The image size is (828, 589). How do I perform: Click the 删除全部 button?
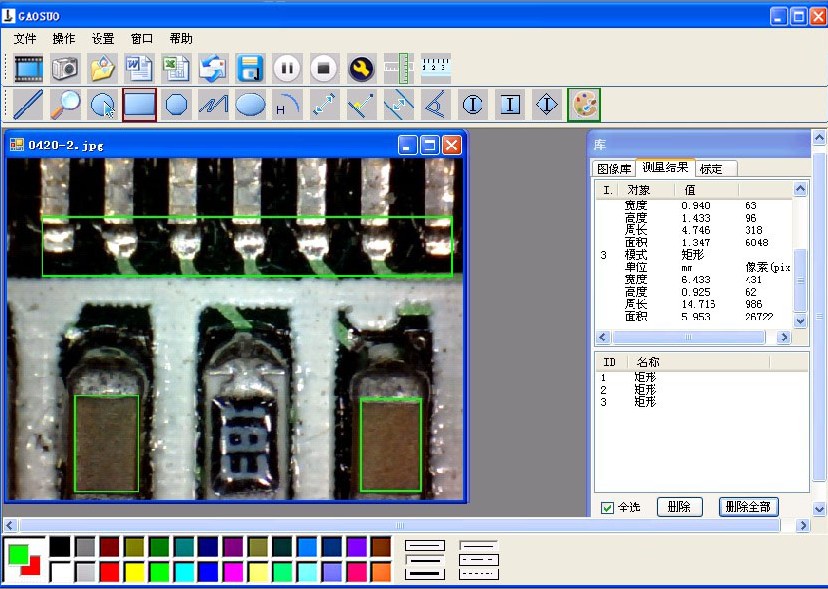748,507
